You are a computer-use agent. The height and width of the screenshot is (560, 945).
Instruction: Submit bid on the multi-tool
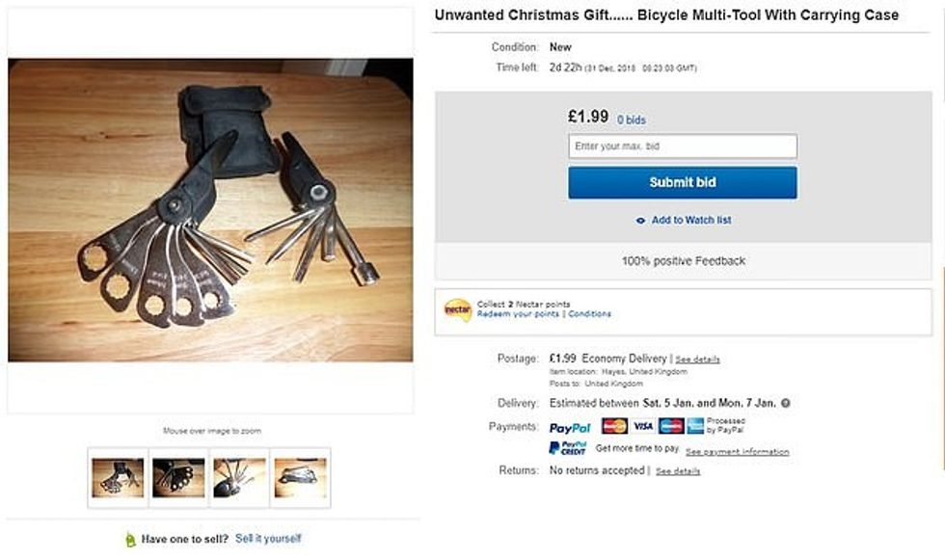(x=683, y=182)
